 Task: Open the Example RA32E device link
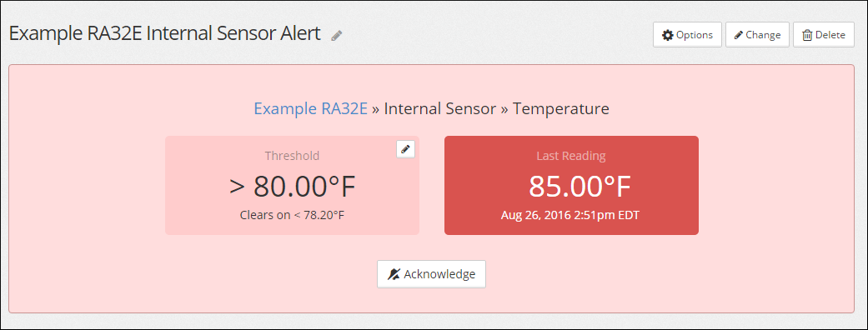[310, 108]
